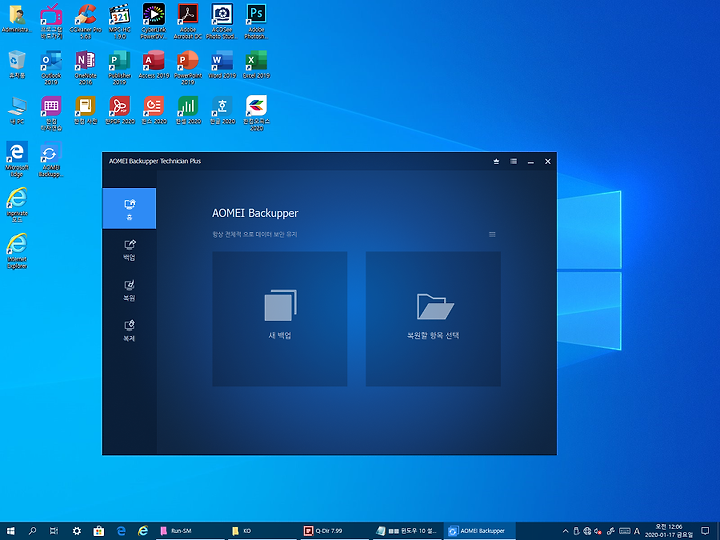Select the Hancom typing practice keyboard icon
This screenshot has height=540, width=720.
[51, 113]
